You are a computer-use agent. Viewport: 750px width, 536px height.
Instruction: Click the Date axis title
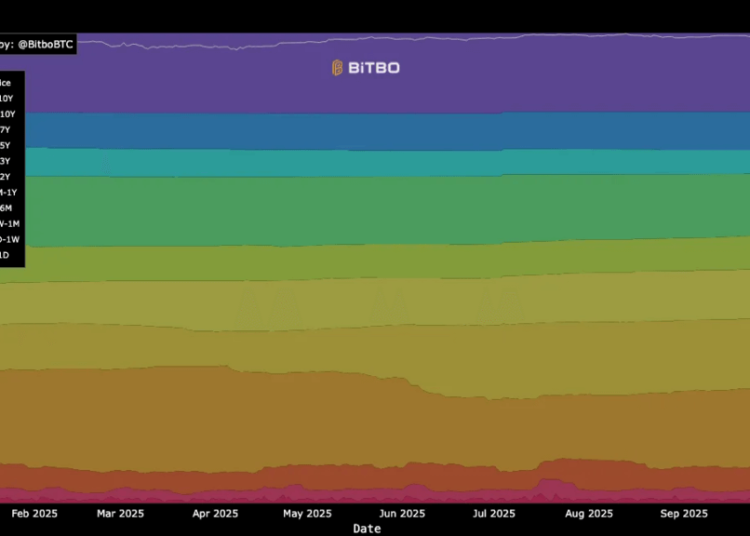point(367,528)
